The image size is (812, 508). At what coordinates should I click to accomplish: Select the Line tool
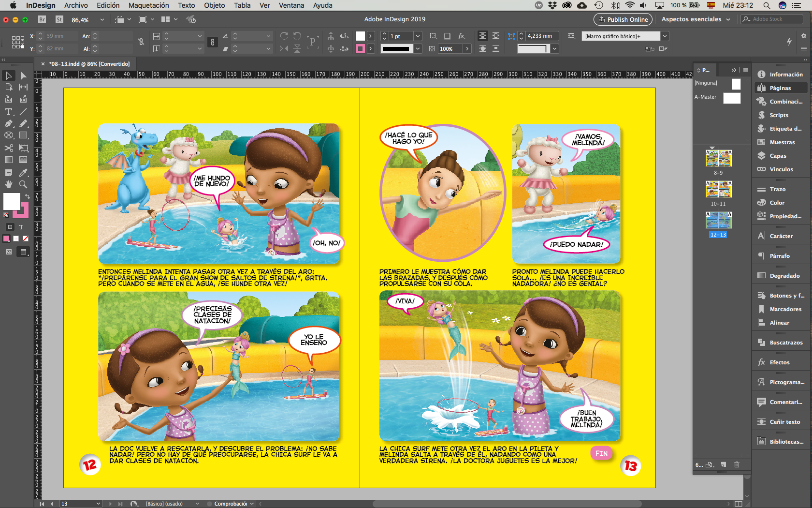point(23,112)
